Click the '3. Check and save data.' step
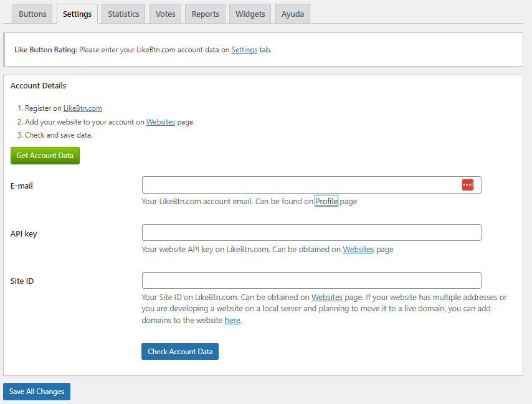Screen dimensions: 532x404 click(x=55, y=135)
